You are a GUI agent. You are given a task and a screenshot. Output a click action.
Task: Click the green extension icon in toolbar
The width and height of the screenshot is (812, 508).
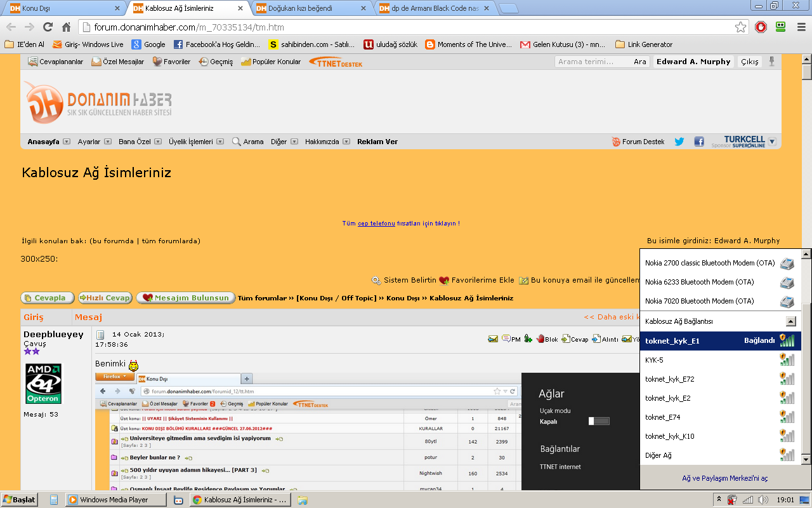coord(781,27)
